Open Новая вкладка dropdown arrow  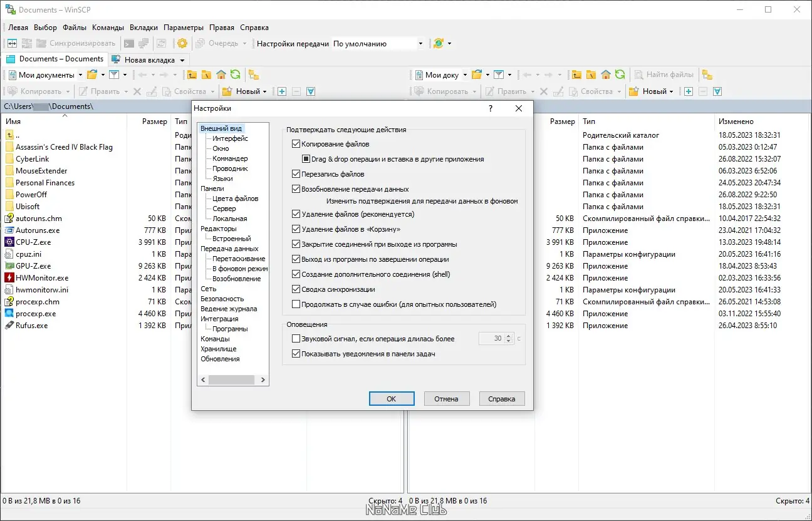click(182, 60)
